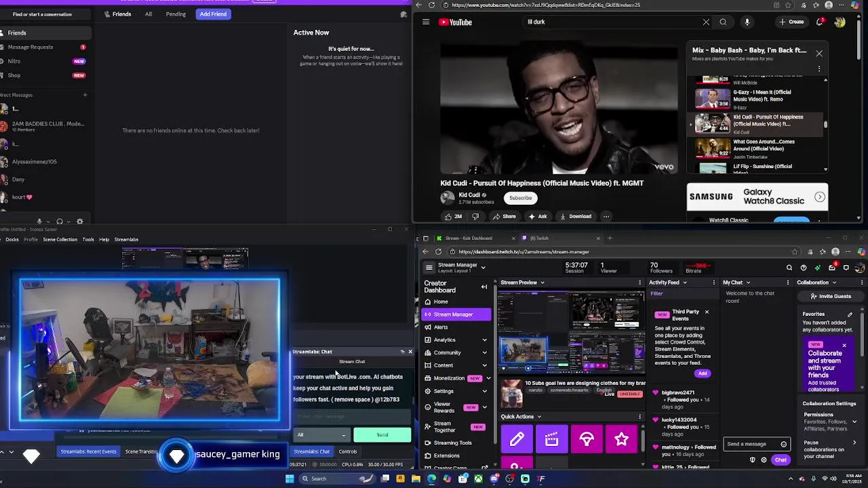
Task: Start YouTube voice search microphone
Action: (x=747, y=22)
